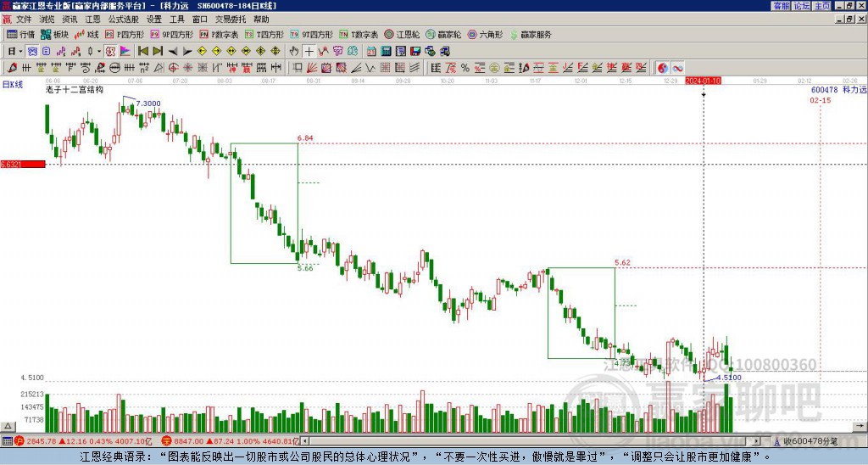Screen dimensions: 868x465
Task: Click the table icon in status bar
Action: [x=7, y=441]
